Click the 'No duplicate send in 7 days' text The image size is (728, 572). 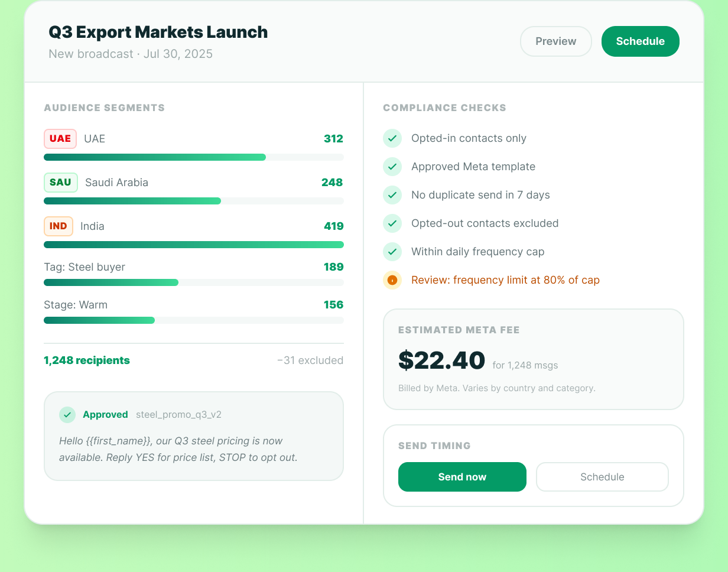[480, 195]
